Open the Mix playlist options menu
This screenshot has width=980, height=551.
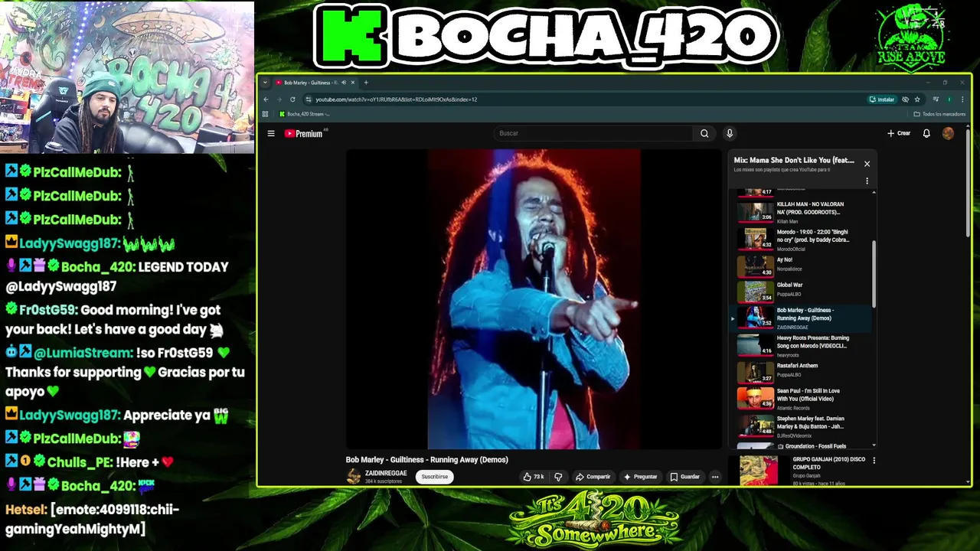tap(867, 181)
